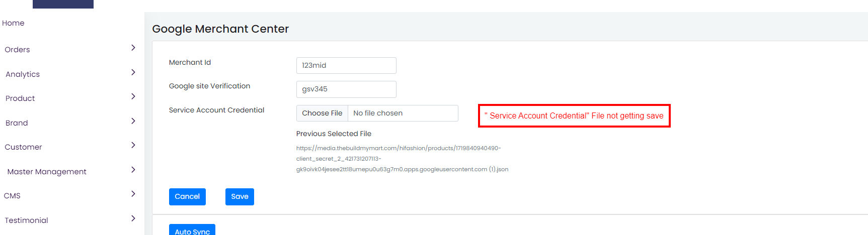Expand the Brand chevron arrow
The image size is (868, 235).
tap(133, 121)
